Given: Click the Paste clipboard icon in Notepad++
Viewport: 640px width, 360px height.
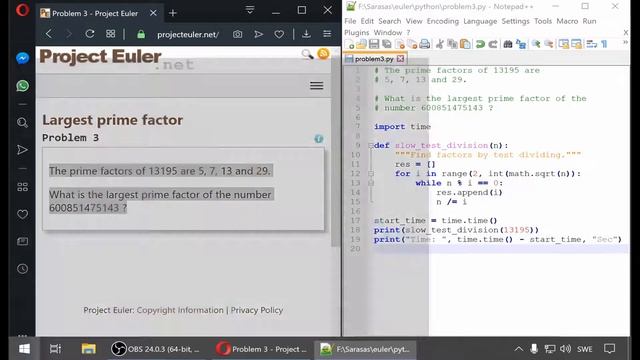Looking at the screenshot, I should [465, 44].
